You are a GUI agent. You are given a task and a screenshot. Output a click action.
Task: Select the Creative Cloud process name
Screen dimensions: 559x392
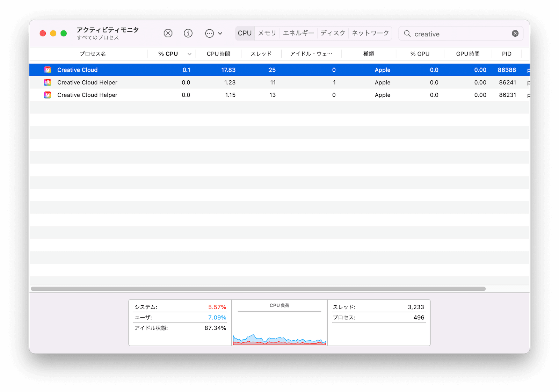point(78,70)
